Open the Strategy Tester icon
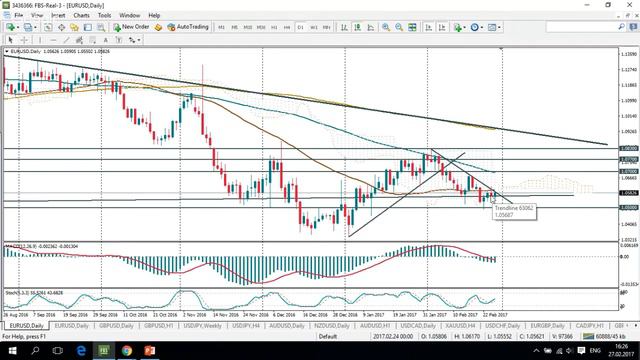 (x=101, y=27)
